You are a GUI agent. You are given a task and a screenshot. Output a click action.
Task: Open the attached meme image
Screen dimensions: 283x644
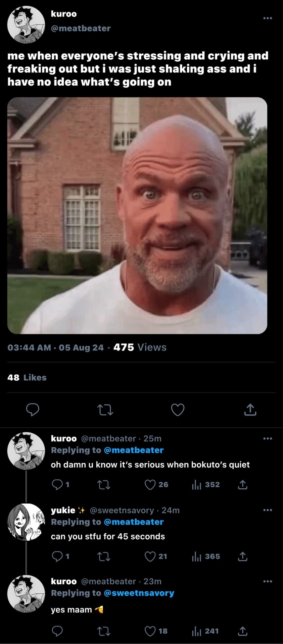click(x=137, y=215)
